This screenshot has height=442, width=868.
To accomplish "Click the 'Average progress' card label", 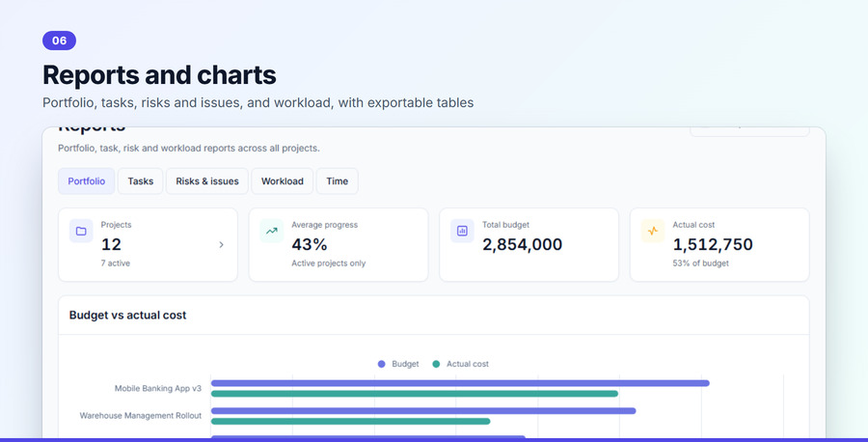I will click(x=324, y=225).
